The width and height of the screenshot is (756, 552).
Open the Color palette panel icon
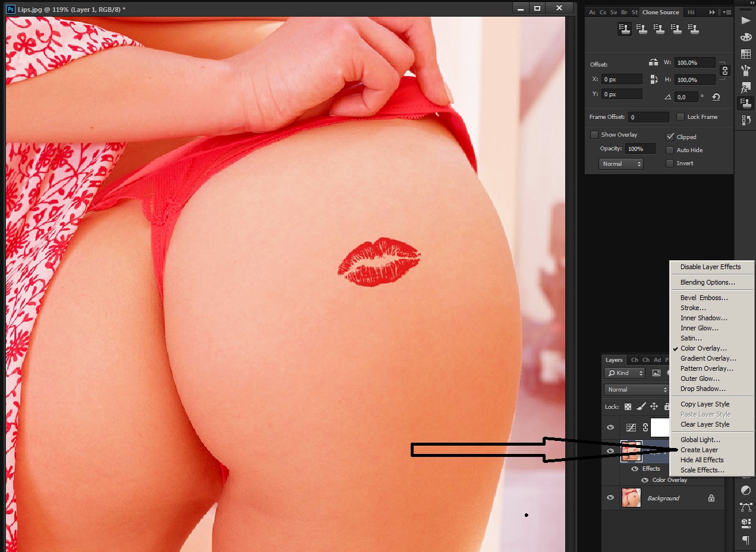(745, 37)
